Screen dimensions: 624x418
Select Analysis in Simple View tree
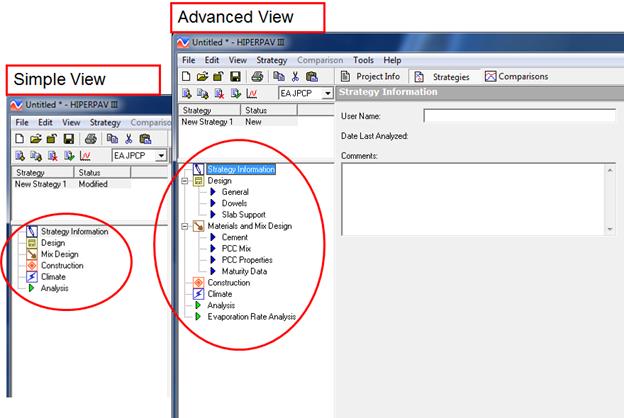[55, 288]
